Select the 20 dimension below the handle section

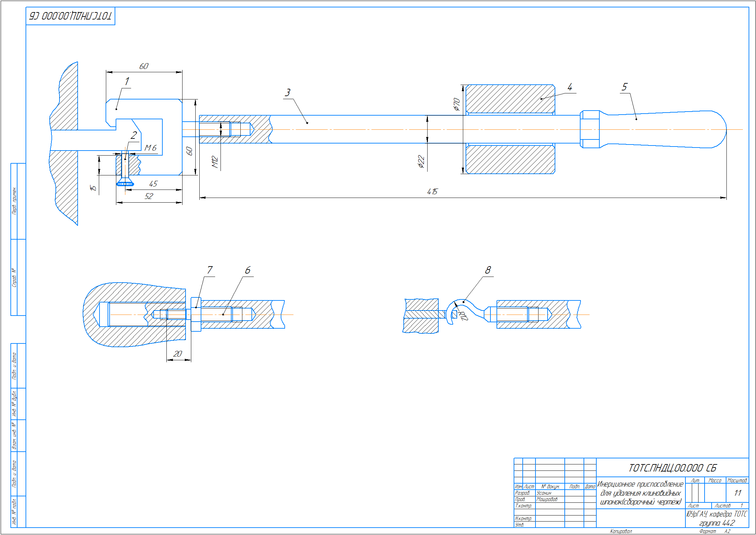177,354
